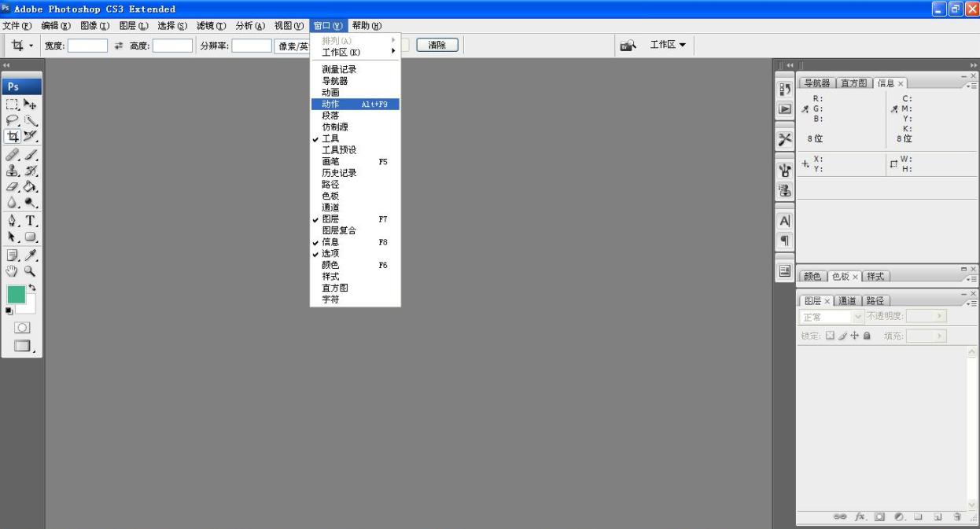Image resolution: width=980 pixels, height=529 pixels.
Task: Select the Horizontal Type tool
Action: (x=30, y=221)
